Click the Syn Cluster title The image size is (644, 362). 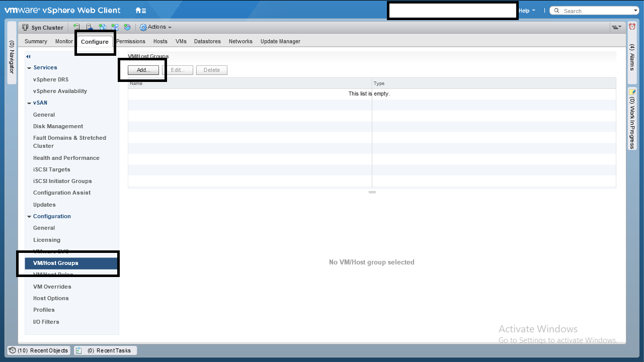click(47, 28)
